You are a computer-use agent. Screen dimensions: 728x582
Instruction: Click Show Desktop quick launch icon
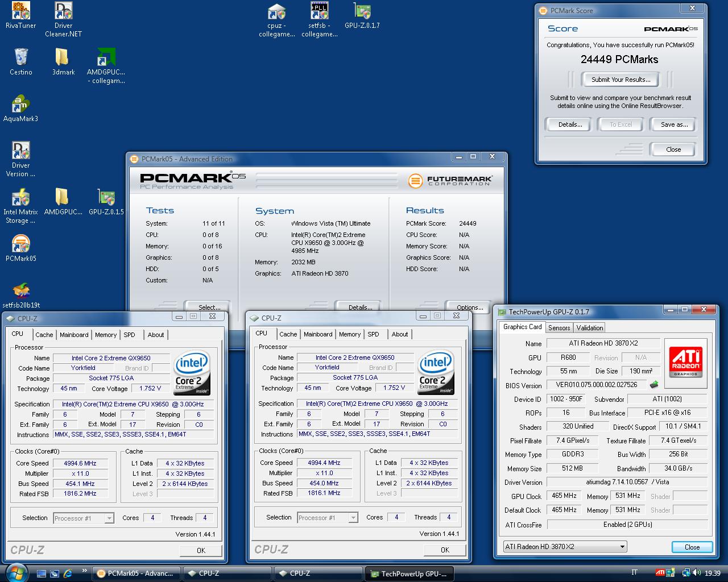click(x=42, y=573)
